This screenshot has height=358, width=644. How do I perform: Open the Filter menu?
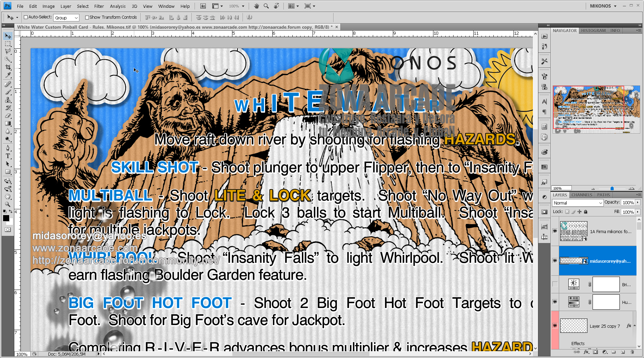tap(99, 6)
